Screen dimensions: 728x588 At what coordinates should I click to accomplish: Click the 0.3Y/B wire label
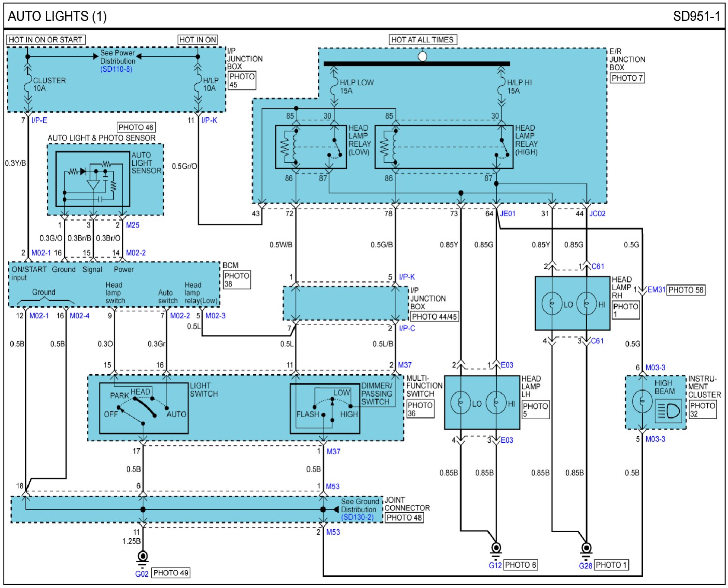[16, 163]
